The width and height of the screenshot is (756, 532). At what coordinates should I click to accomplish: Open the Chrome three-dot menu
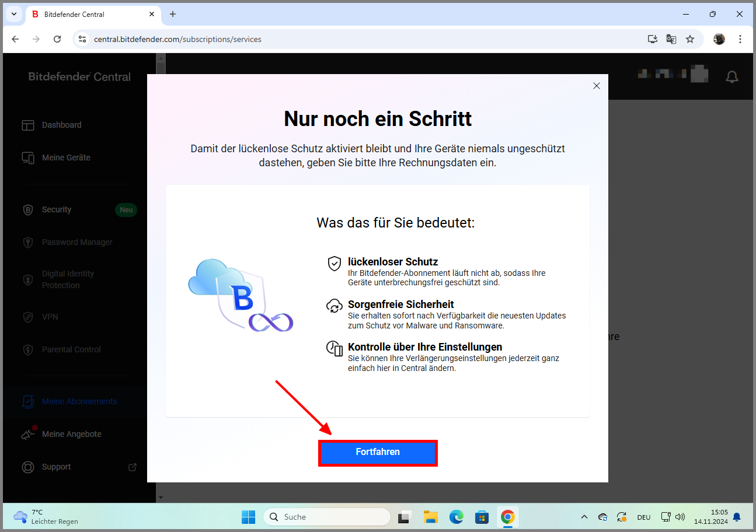click(740, 39)
